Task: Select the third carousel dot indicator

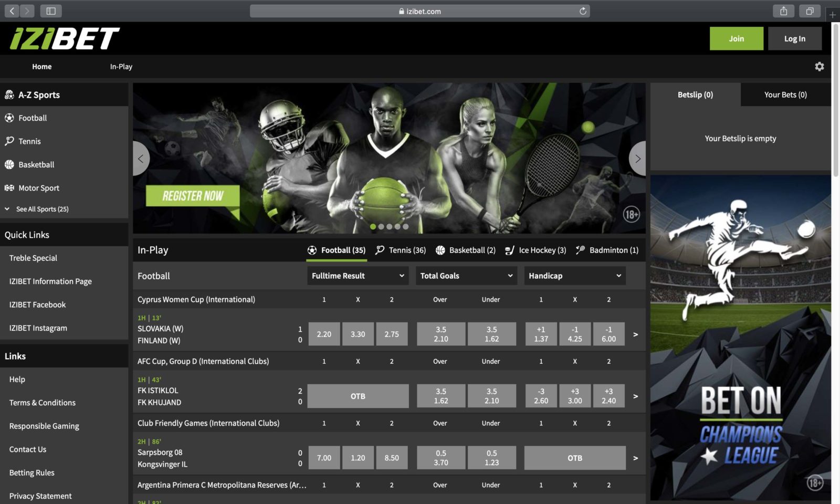Action: (x=390, y=227)
